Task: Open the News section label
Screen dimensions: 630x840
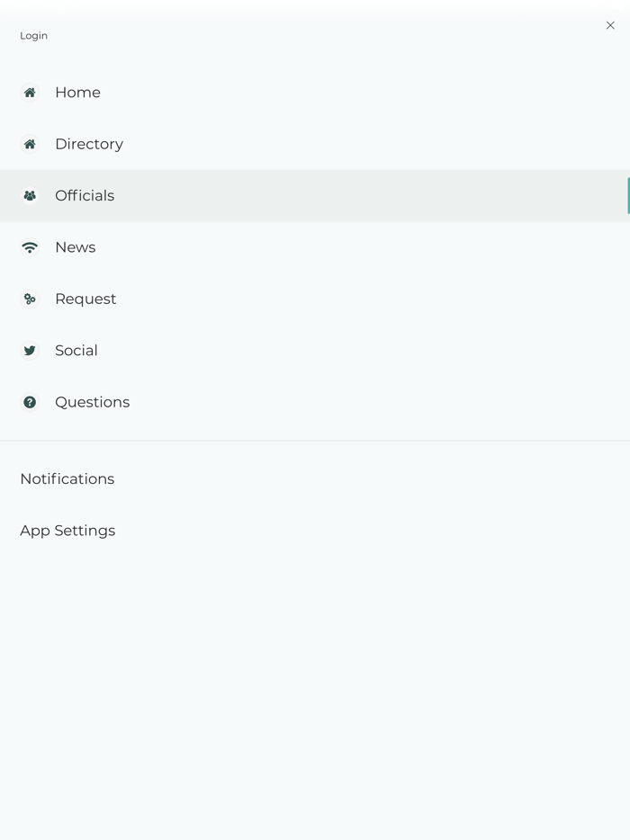Action: coord(75,247)
